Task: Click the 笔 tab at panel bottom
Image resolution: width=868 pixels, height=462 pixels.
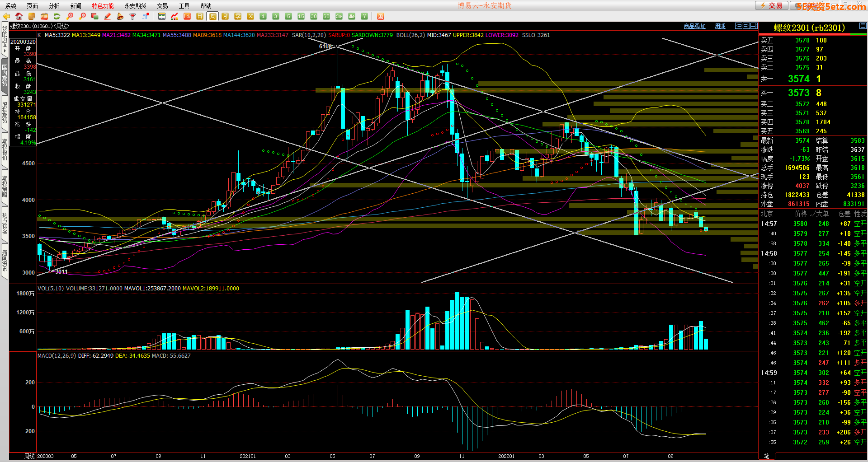Action: [x=767, y=456]
